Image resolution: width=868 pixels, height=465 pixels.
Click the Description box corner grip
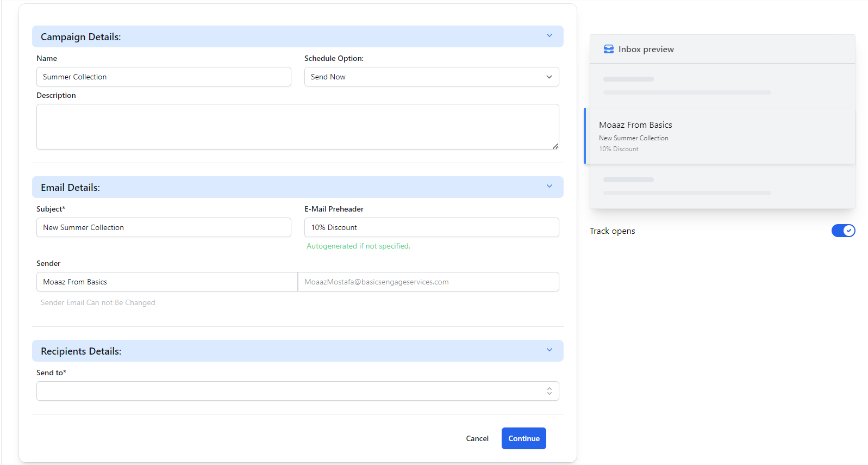[555, 146]
